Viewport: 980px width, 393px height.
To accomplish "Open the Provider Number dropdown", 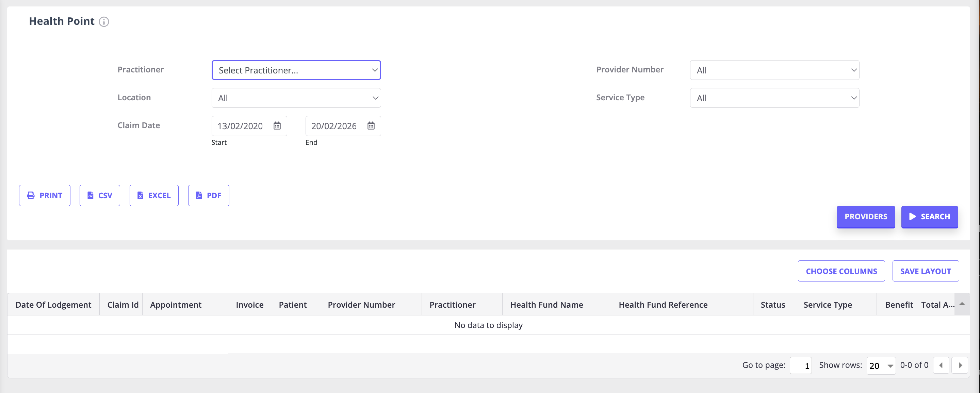I will point(774,70).
